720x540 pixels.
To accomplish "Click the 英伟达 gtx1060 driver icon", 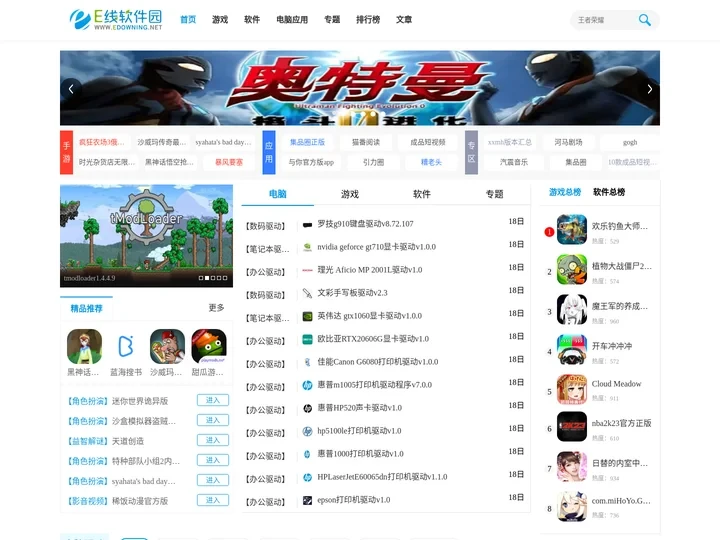I will (307, 316).
